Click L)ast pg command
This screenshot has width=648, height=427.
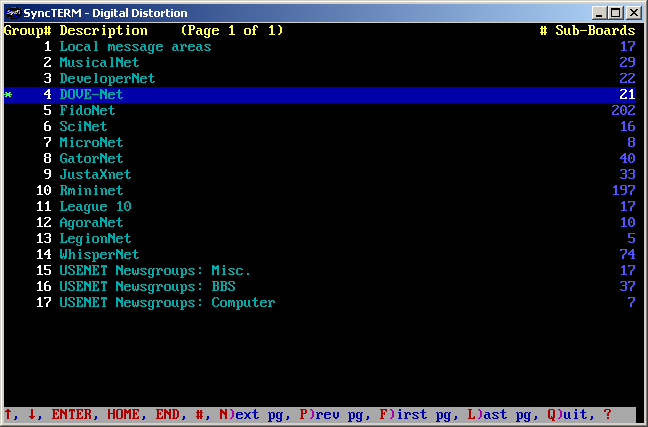tap(498, 414)
